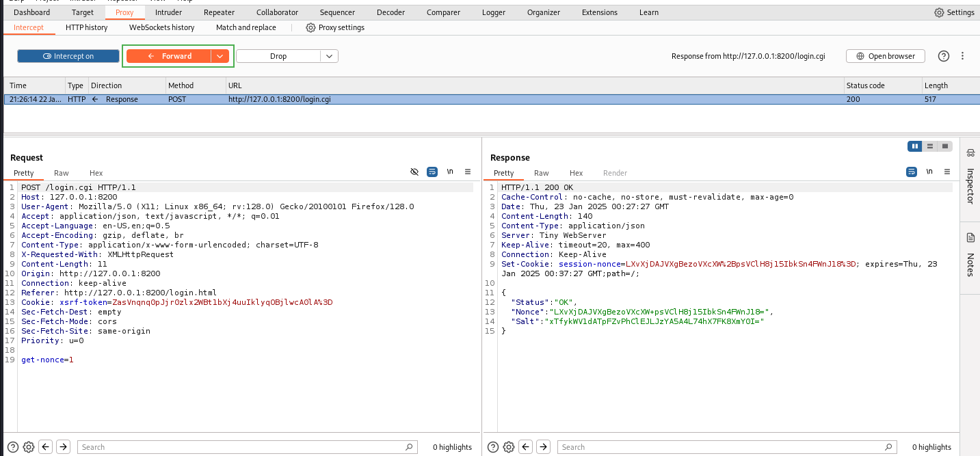Switch to WebSockets history sub-tab
The height and width of the screenshot is (456, 980).
pyautogui.click(x=162, y=27)
